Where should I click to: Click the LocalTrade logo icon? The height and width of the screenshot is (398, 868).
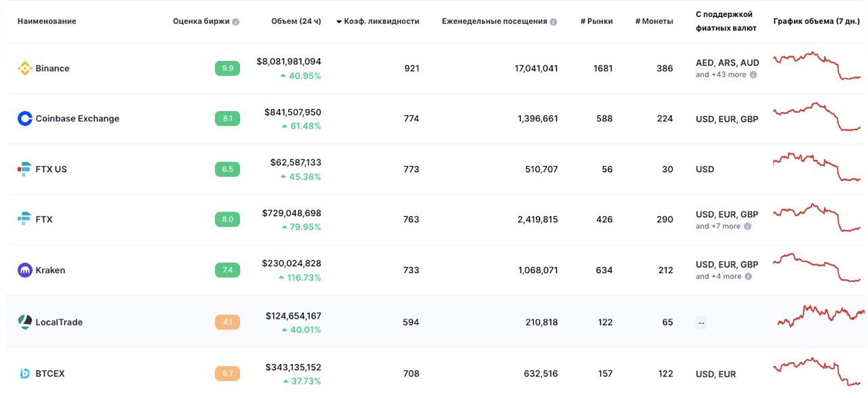24,322
